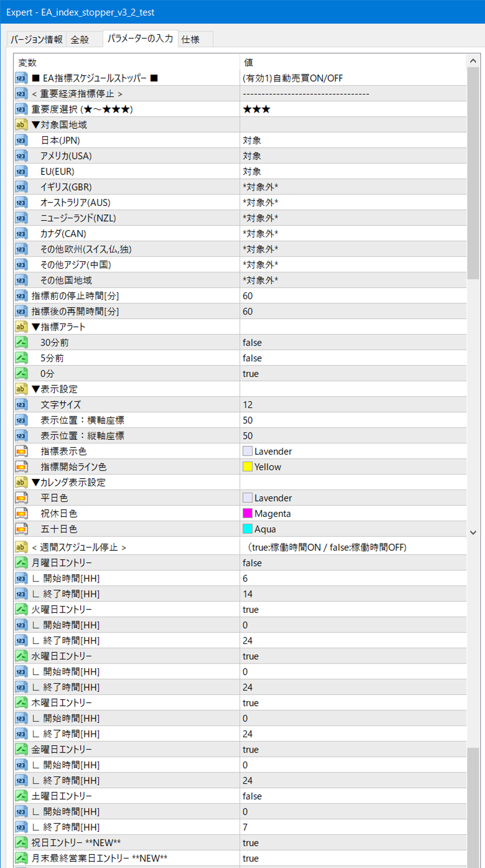Switch to the 仕様 tab
The height and width of the screenshot is (868, 485).
tap(191, 39)
